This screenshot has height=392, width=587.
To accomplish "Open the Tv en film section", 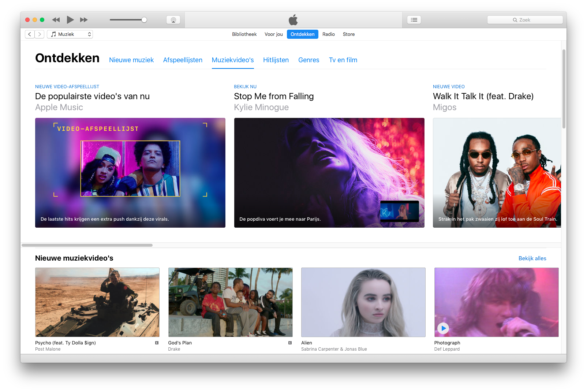I will point(343,60).
